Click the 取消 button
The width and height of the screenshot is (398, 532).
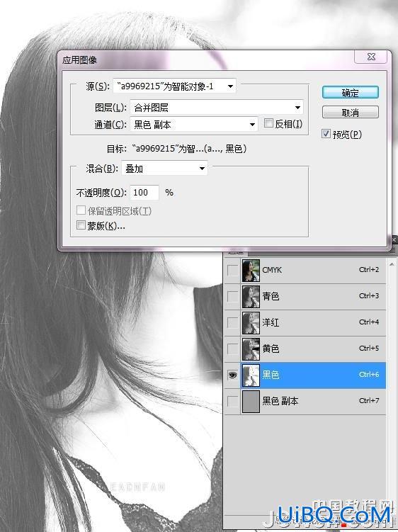point(350,113)
